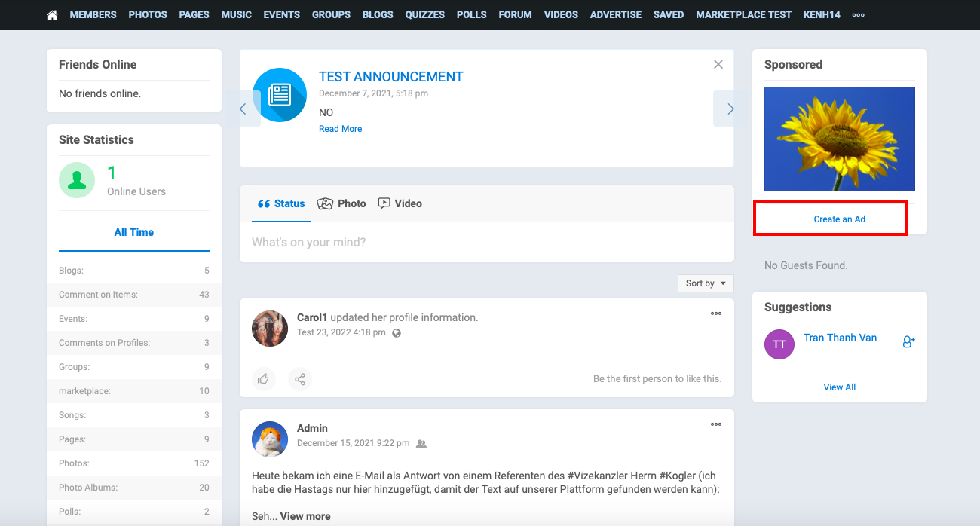Click the privacy globe icon on Carol1's post
Image resolution: width=980 pixels, height=526 pixels.
397,332
